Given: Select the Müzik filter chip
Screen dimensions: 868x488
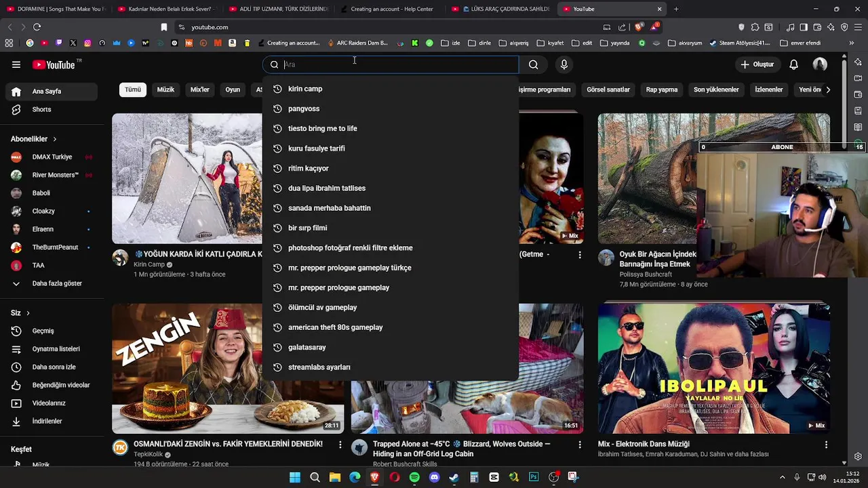Looking at the screenshot, I should 165,89.
